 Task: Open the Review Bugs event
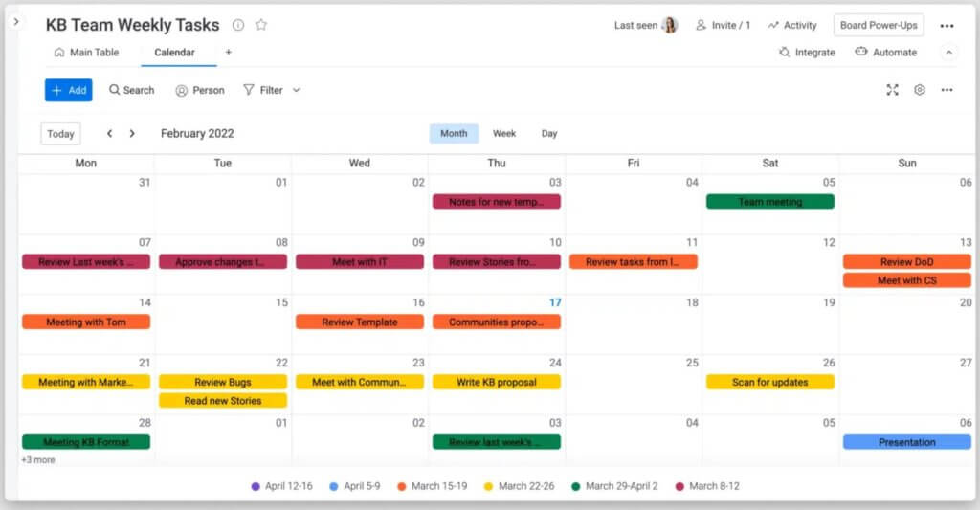click(222, 382)
